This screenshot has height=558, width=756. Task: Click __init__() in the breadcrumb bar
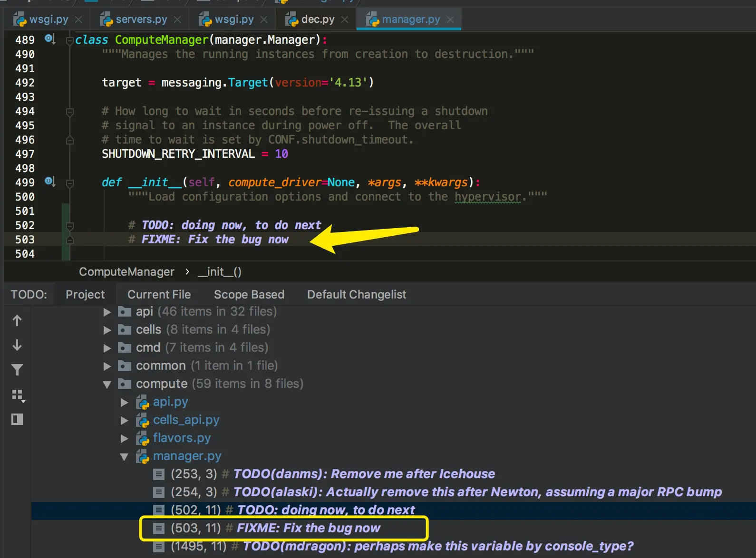pyautogui.click(x=220, y=272)
